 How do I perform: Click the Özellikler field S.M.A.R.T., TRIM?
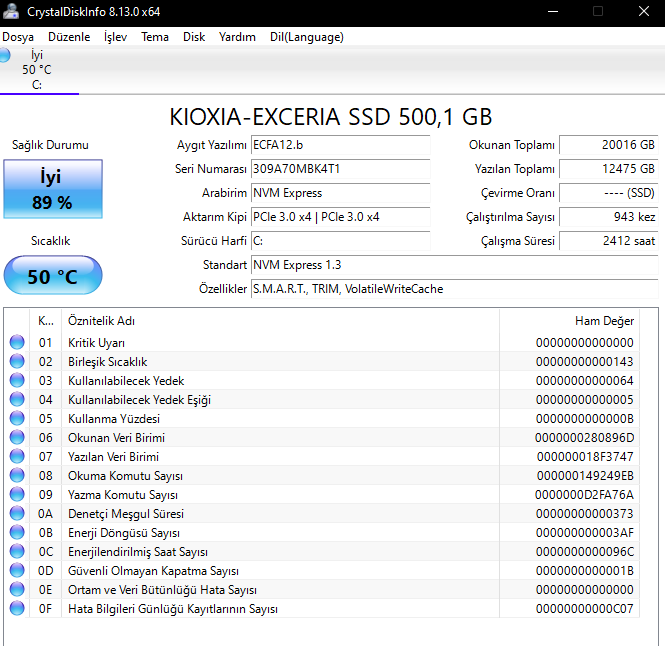[455, 289]
